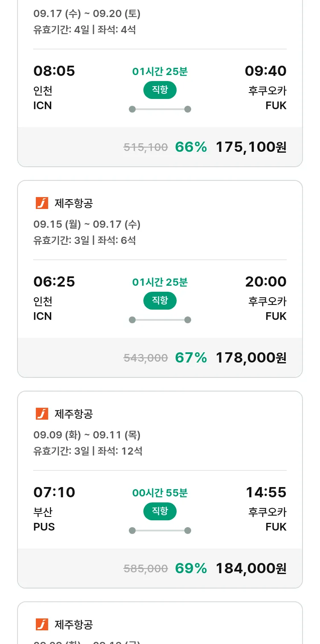This screenshot has width=320, height=644.
Task: Tap the 14:55 Fukuoka arrival time
Action: (266, 493)
